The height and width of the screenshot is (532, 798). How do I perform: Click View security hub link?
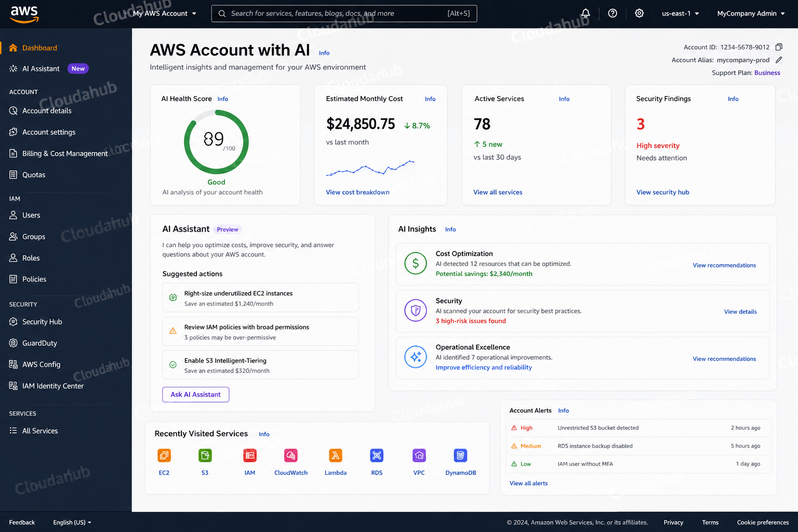click(x=663, y=192)
